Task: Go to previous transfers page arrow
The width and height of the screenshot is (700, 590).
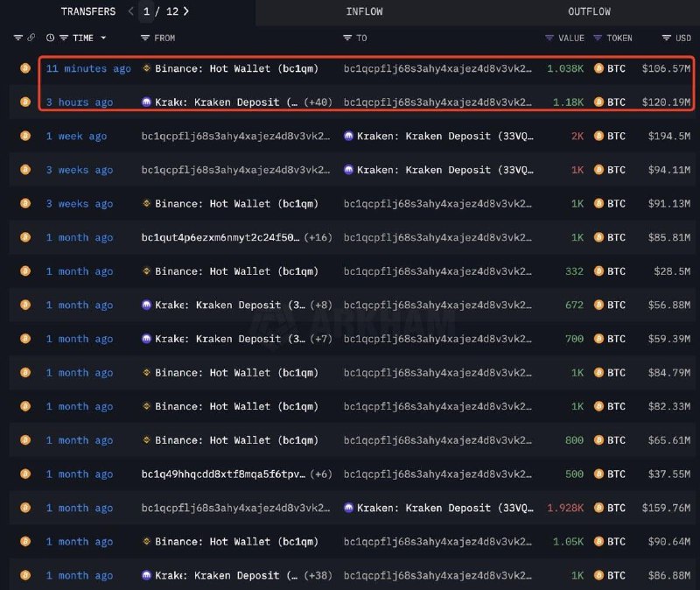Action: click(x=130, y=11)
